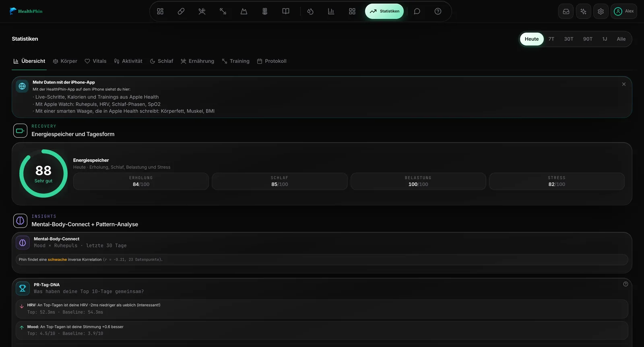
Task: Click the help icon in PR-Tag-DNA card
Action: 625,284
